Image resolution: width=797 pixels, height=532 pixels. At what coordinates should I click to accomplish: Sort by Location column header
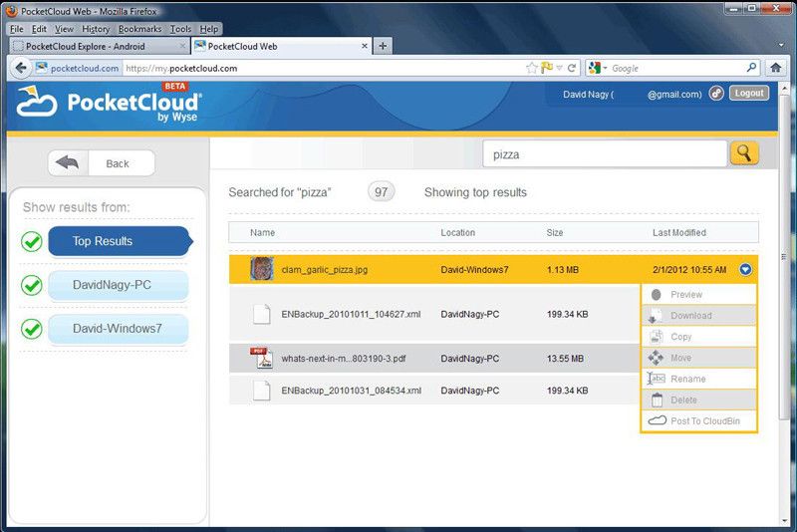pyautogui.click(x=458, y=233)
